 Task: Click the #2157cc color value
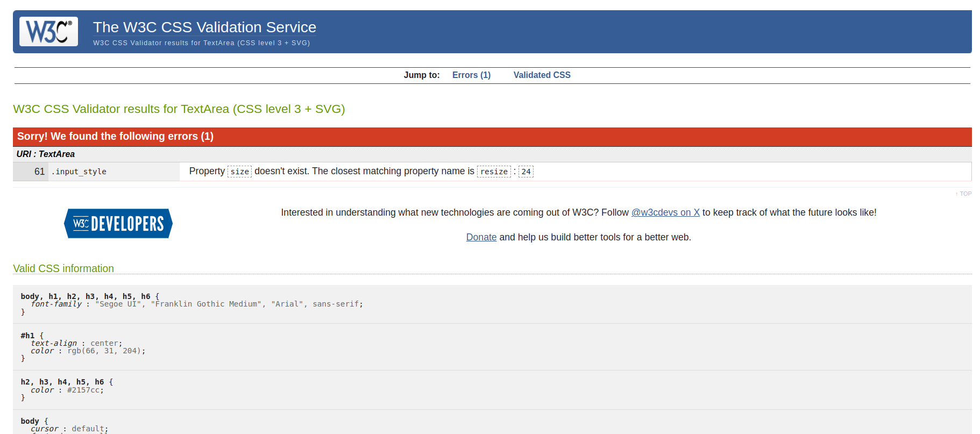point(83,390)
